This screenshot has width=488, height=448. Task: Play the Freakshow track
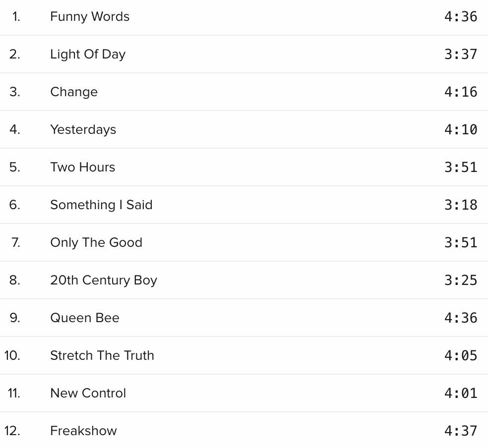coord(83,431)
